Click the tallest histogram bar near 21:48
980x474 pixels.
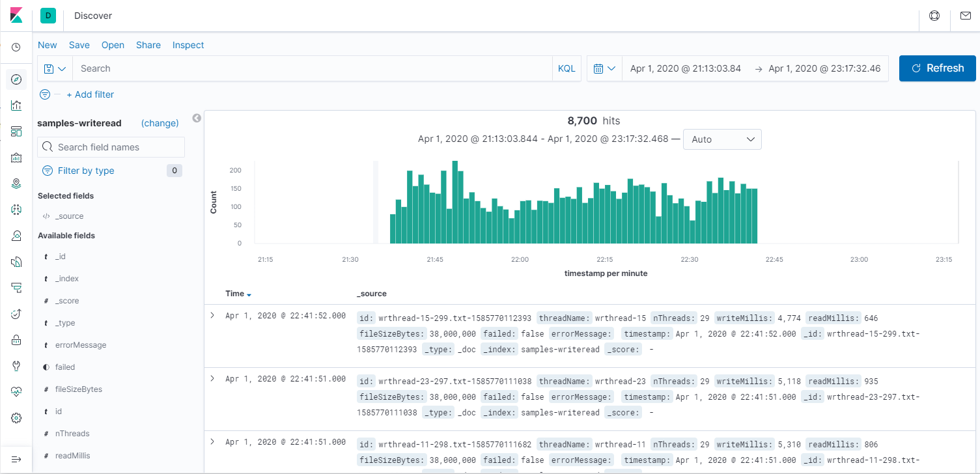point(455,202)
